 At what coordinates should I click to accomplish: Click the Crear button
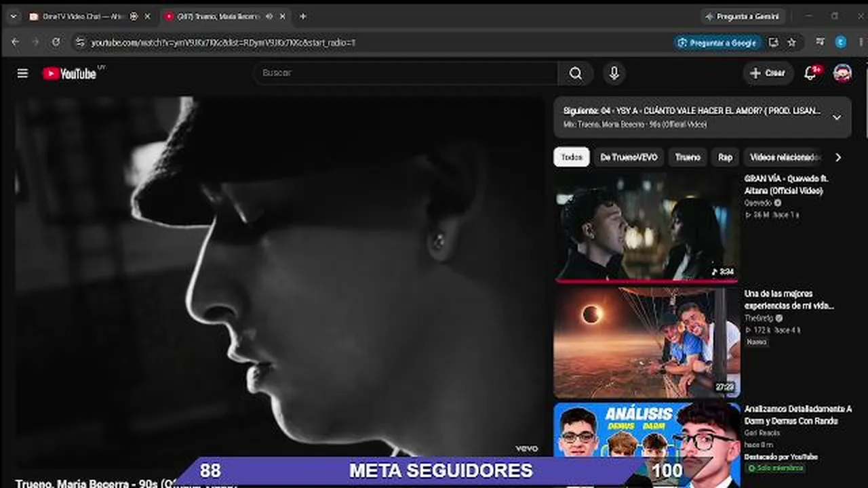768,73
